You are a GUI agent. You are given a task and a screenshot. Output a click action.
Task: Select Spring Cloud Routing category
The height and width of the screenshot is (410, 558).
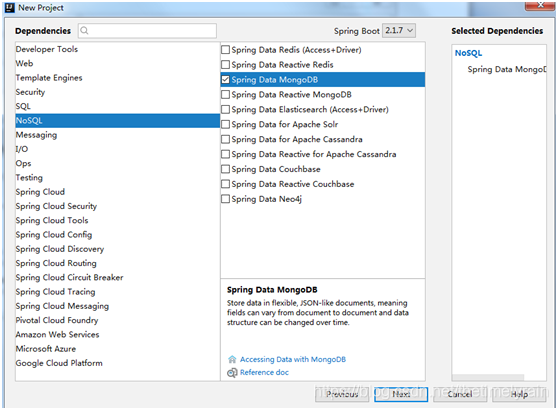coord(117,263)
